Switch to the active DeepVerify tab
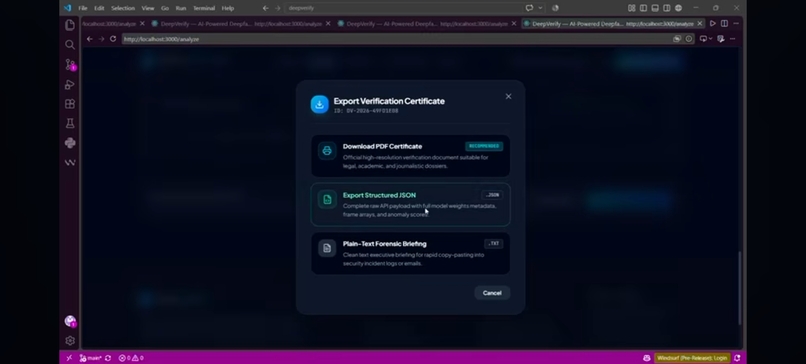Viewport: 806px width, 364px height. click(x=613, y=24)
